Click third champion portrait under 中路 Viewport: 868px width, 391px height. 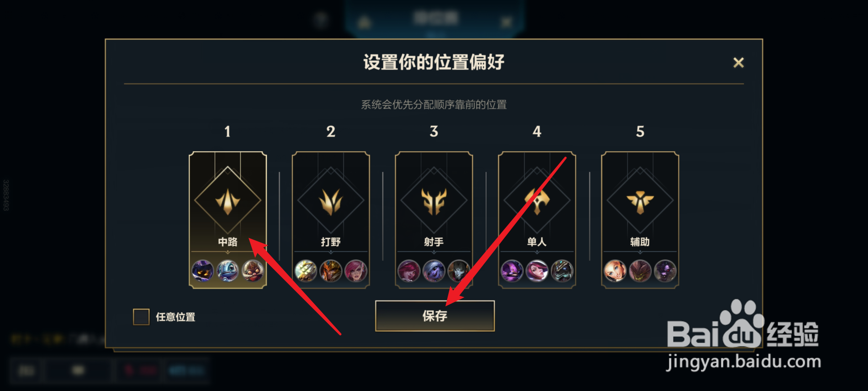253,271
